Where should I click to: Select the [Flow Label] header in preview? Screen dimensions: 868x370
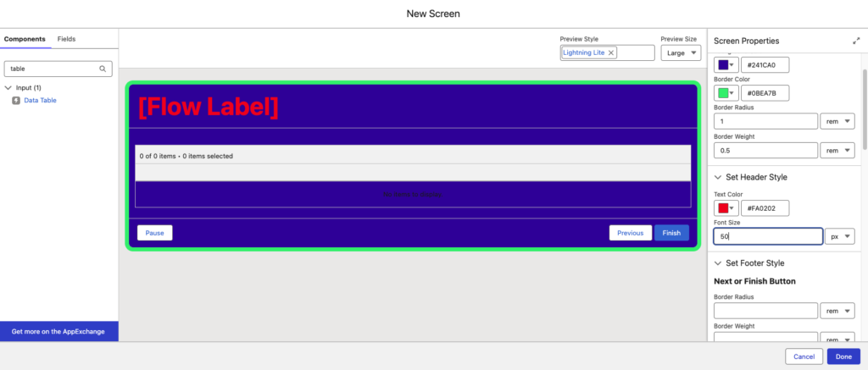click(x=209, y=108)
